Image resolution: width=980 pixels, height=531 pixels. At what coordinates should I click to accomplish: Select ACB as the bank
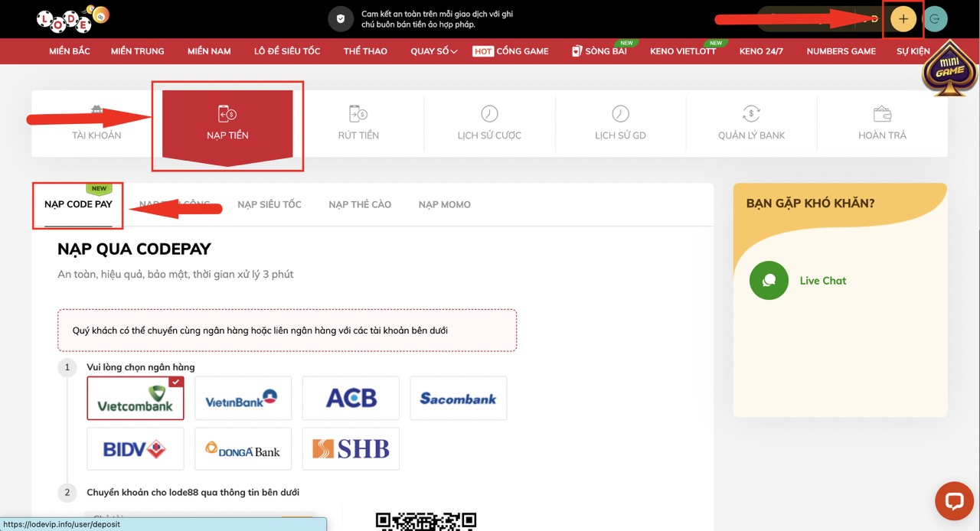pos(351,398)
